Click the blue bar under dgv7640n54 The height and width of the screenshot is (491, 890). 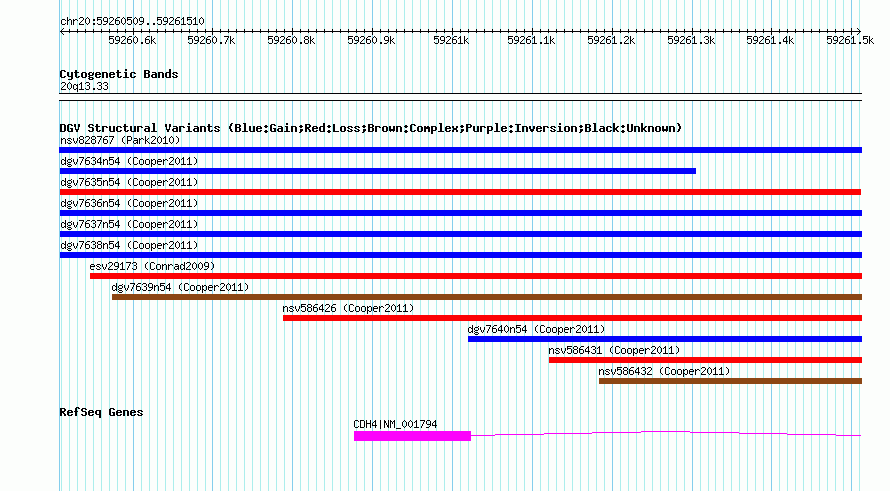[x=665, y=339]
